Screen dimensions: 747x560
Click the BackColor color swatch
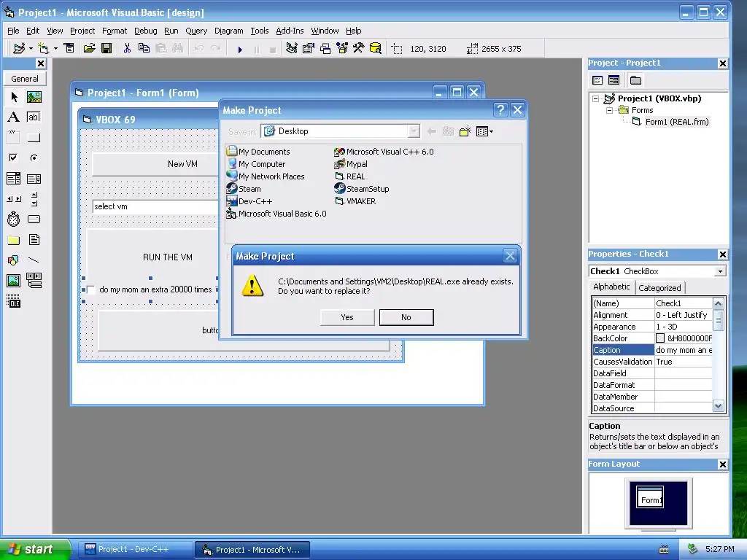(x=659, y=338)
